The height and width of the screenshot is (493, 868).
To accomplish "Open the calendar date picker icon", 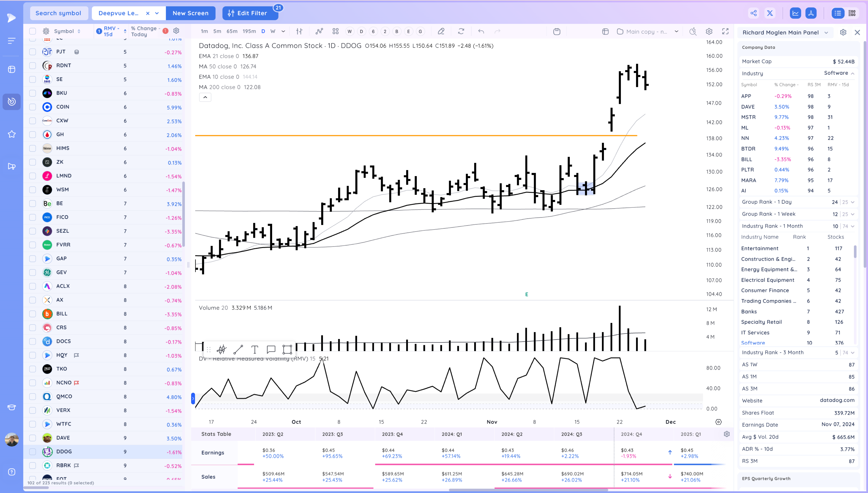I will click(557, 31).
